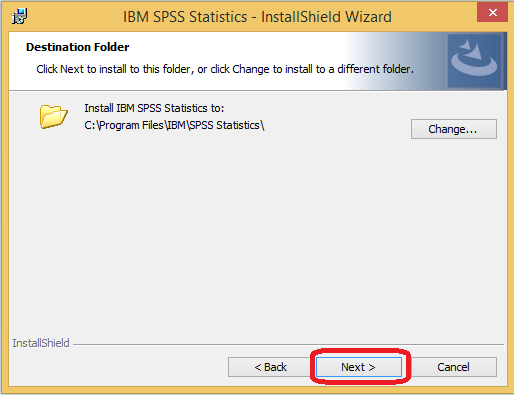Viewport: 514px width, 395px height.
Task: Cancel the installation wizard
Action: tap(453, 367)
